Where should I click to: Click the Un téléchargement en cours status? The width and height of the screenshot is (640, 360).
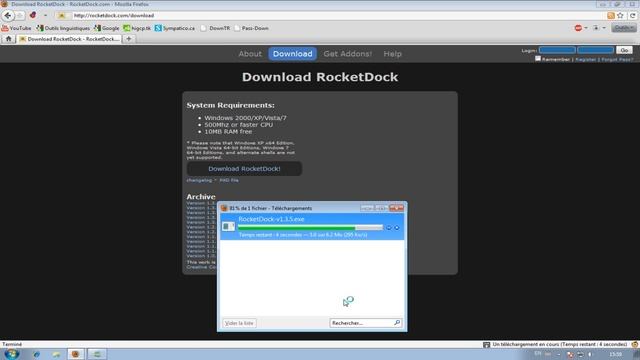[x=560, y=344]
